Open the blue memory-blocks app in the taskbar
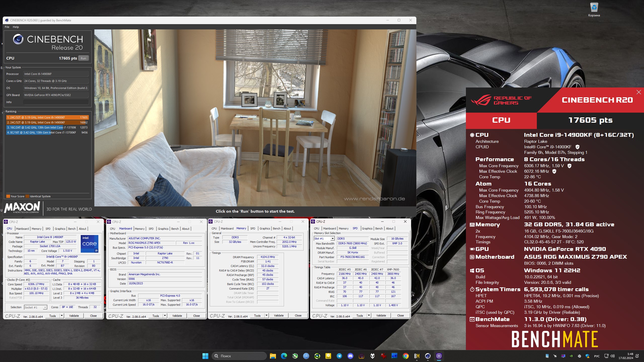The width and height of the screenshot is (644, 362). point(394,356)
